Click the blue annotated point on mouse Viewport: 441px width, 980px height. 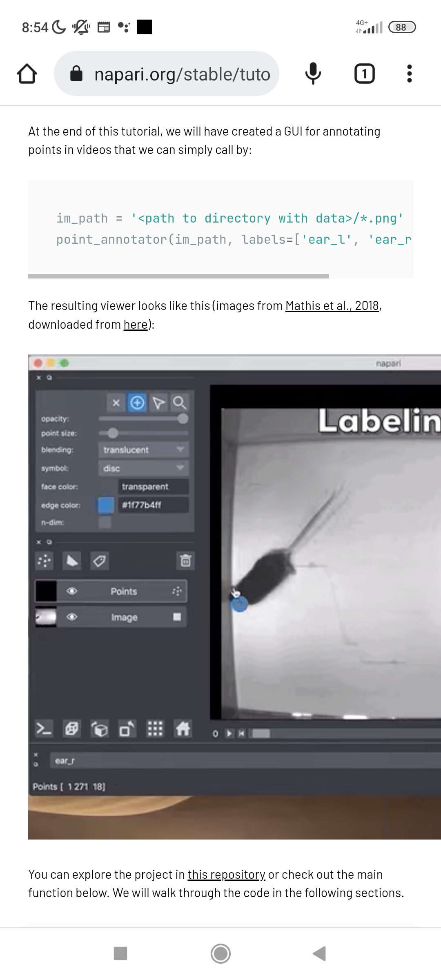click(x=239, y=604)
